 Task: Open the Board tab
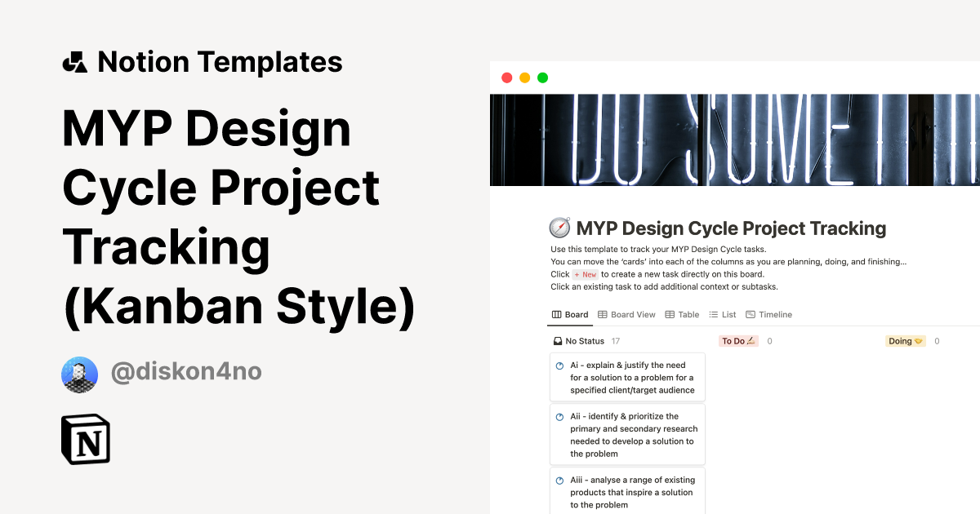(x=570, y=314)
